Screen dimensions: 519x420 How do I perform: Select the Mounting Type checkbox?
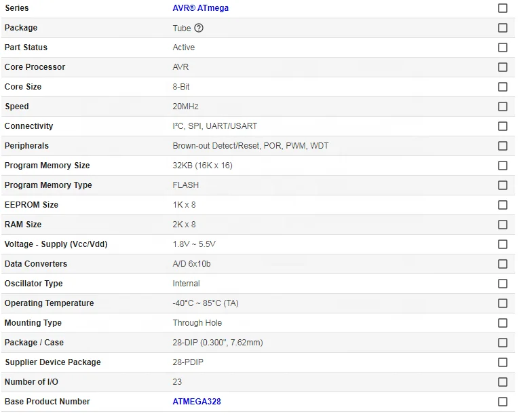click(503, 323)
